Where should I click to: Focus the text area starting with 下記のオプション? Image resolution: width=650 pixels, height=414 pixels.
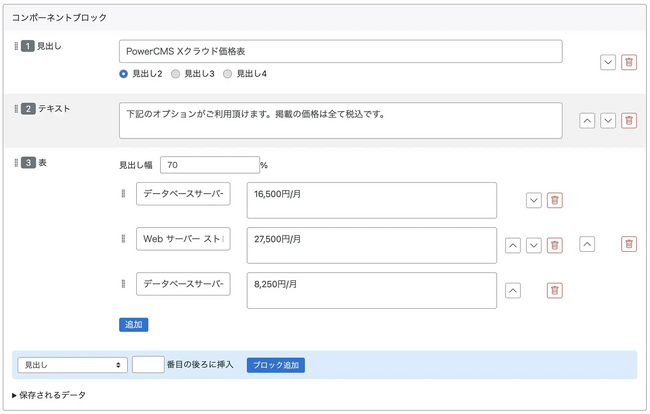coord(340,121)
